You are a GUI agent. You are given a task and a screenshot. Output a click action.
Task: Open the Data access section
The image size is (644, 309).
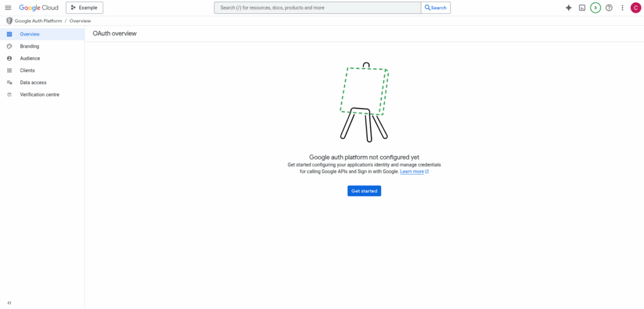42,82
